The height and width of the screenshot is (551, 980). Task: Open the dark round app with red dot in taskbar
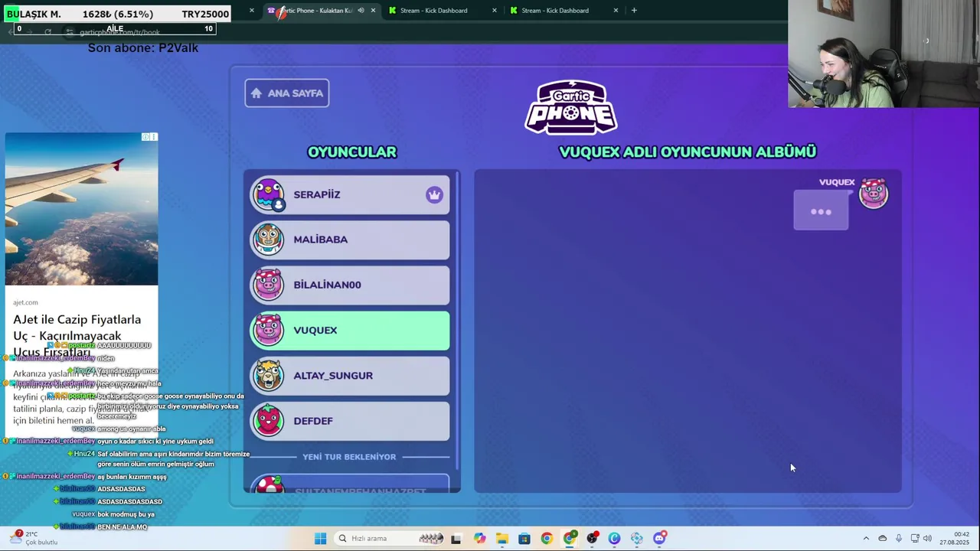point(592,539)
